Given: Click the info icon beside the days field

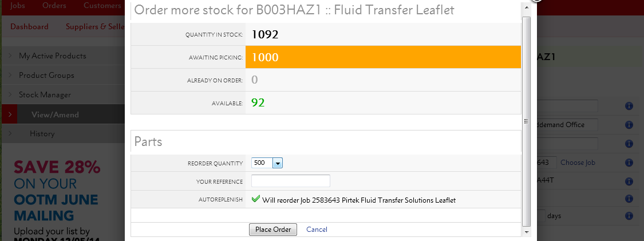Looking at the screenshot, I should tap(629, 216).
